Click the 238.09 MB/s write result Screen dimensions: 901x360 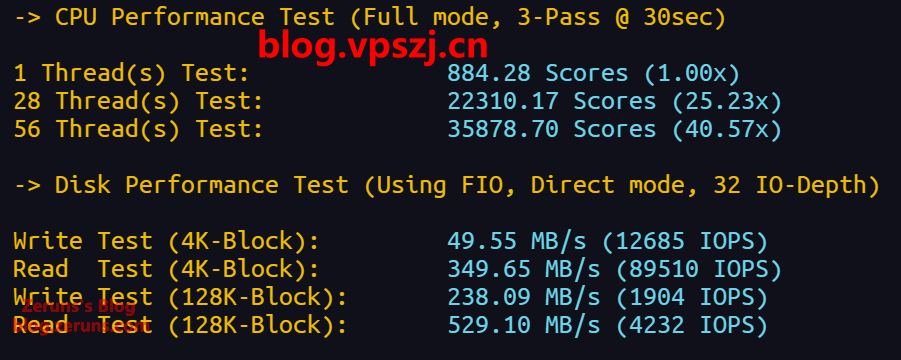click(x=523, y=297)
